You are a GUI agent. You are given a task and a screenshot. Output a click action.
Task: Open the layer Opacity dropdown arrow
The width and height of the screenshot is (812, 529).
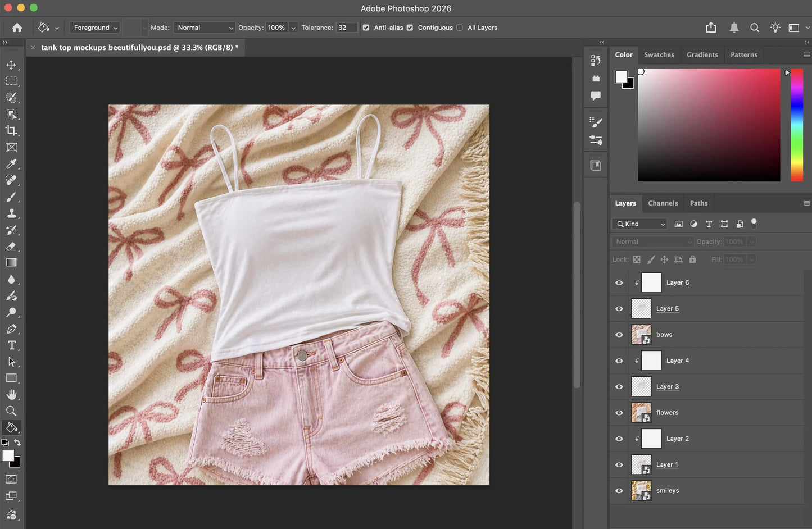coord(751,242)
